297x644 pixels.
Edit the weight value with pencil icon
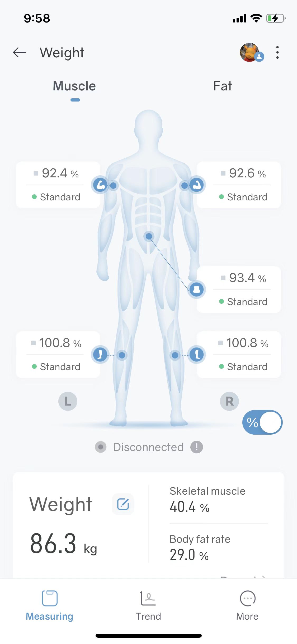123,504
